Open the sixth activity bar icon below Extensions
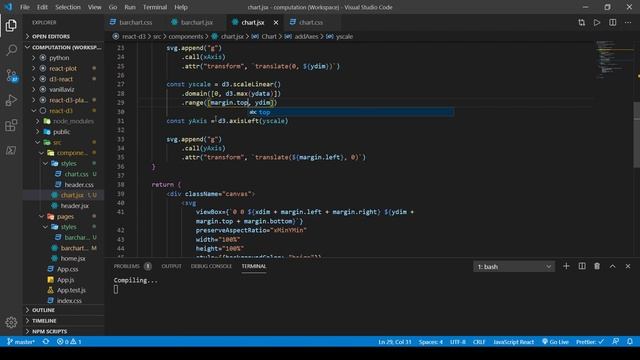 [x=11, y=150]
